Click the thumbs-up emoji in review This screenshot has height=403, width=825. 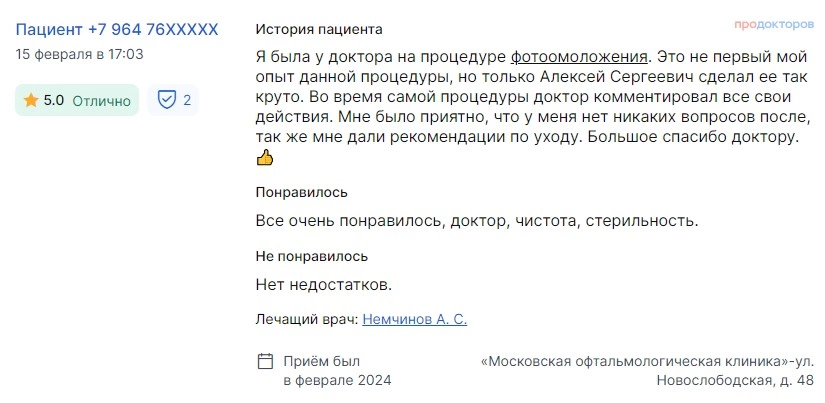[x=265, y=157]
